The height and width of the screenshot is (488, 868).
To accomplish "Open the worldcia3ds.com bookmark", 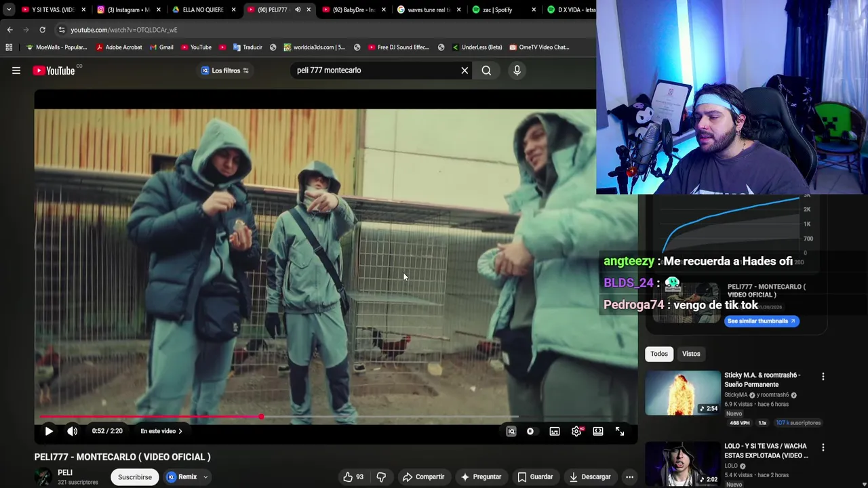I will pyautogui.click(x=314, y=47).
